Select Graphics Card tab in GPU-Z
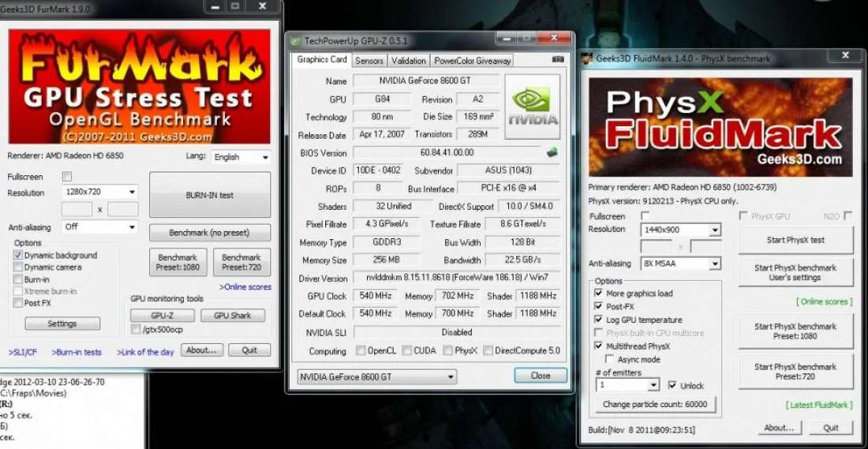The image size is (868, 449). [322, 59]
